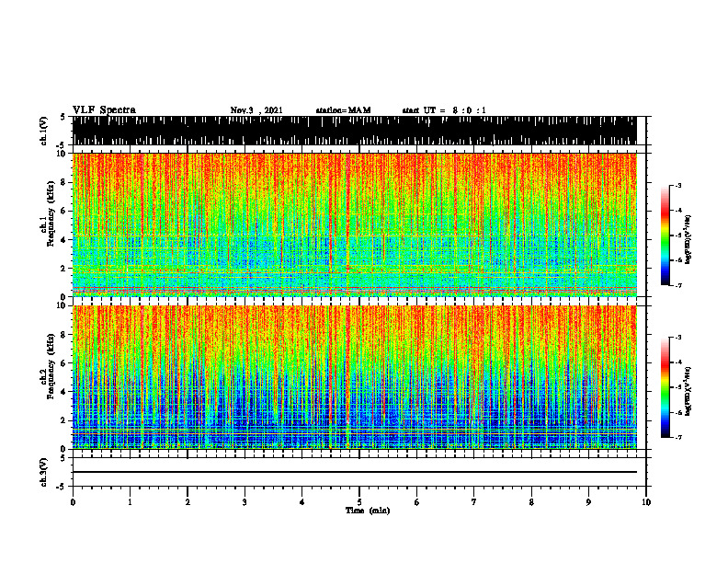
Task: Click the "-3" label on the ch.2 color scale
Action: [x=678, y=338]
